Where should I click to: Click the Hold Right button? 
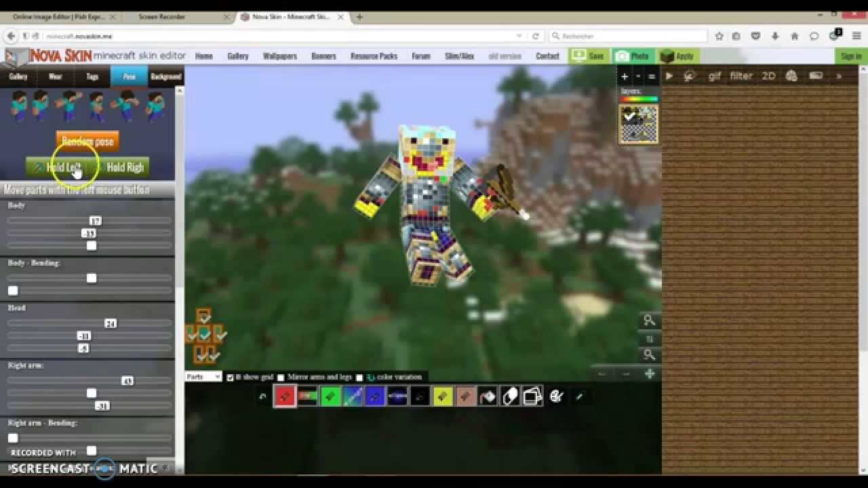pos(124,167)
